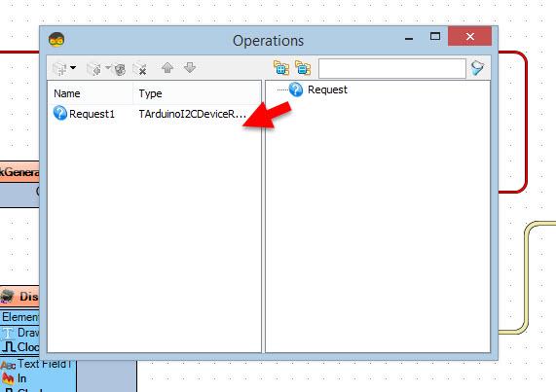Click the filter funnel icon
Image resolution: width=556 pixels, height=392 pixels.
(x=478, y=68)
